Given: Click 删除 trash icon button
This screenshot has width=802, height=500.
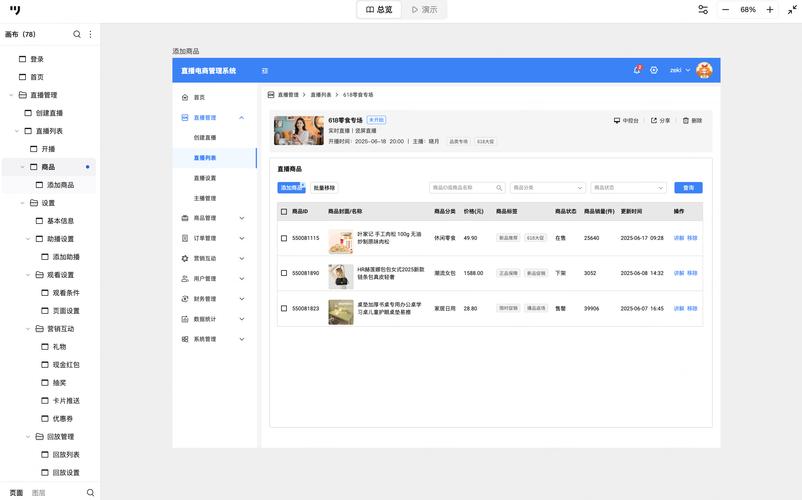Looking at the screenshot, I should (693, 121).
